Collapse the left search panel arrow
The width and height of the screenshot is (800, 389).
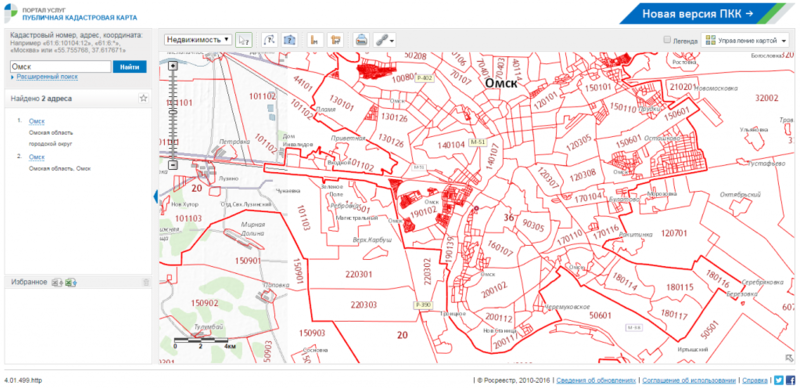[x=156, y=197]
